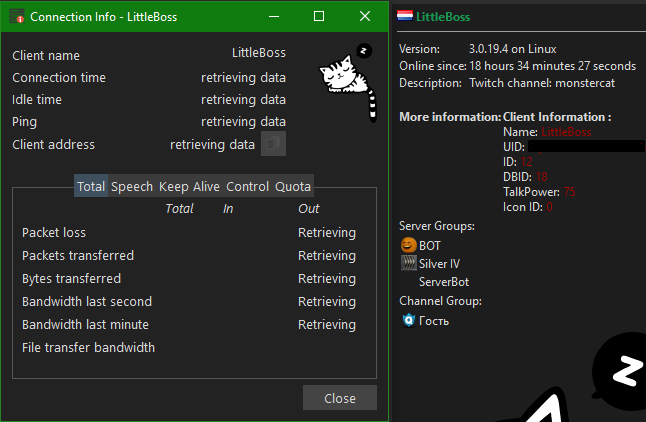Click the Silver IV server group label
This screenshot has height=422, width=646.
[x=439, y=264]
